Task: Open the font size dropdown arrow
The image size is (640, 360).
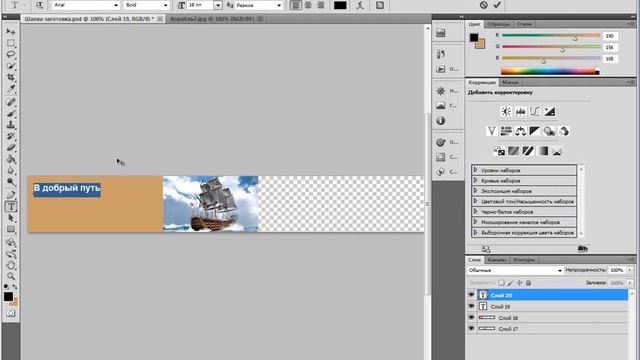Action: (218, 5)
